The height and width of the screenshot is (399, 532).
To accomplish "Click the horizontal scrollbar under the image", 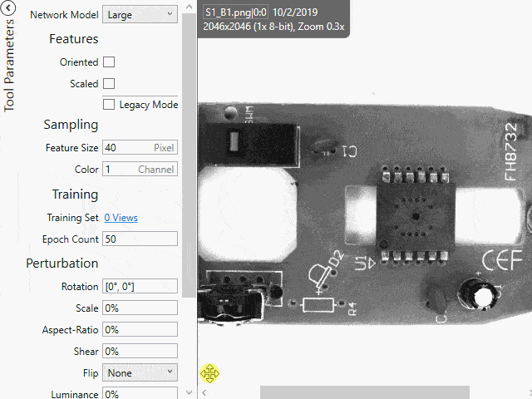I will [x=364, y=392].
